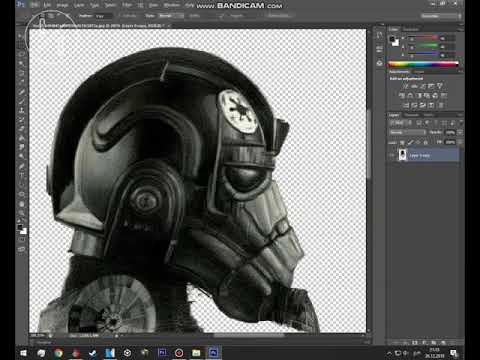Hide the layer with eye icon
Viewport: 480px width, 360px height.
[392, 155]
